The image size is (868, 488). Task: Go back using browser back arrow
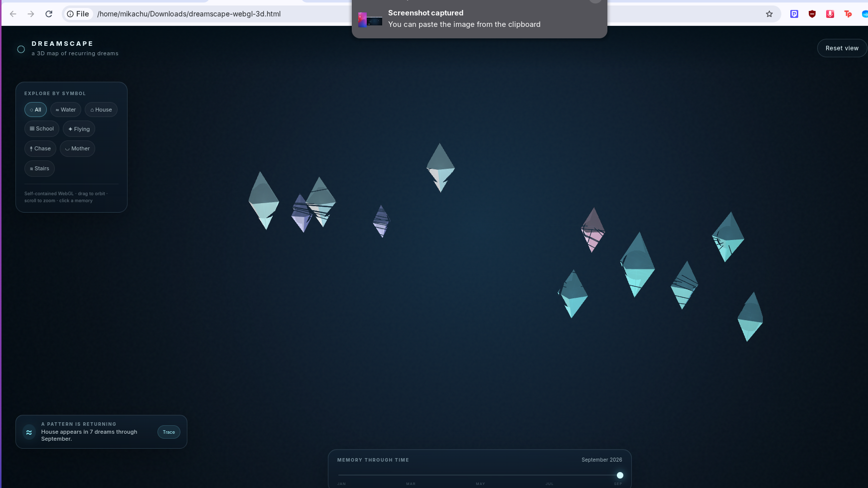13,14
